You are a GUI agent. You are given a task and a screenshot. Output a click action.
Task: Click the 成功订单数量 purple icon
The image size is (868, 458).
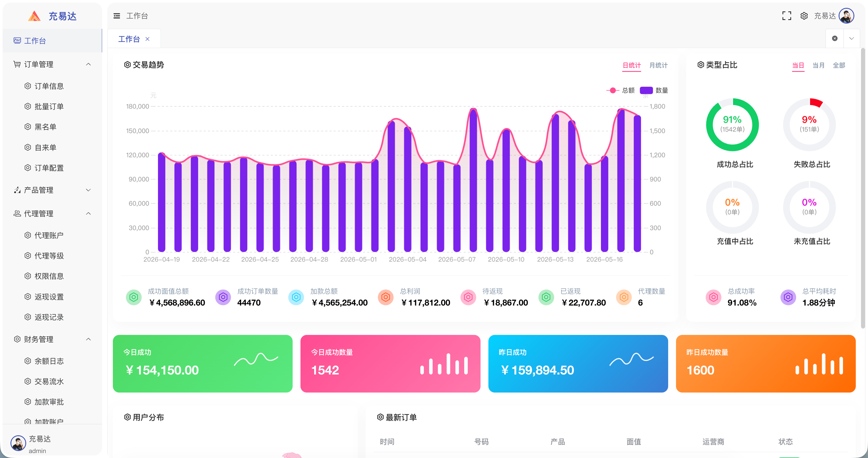pos(223,297)
